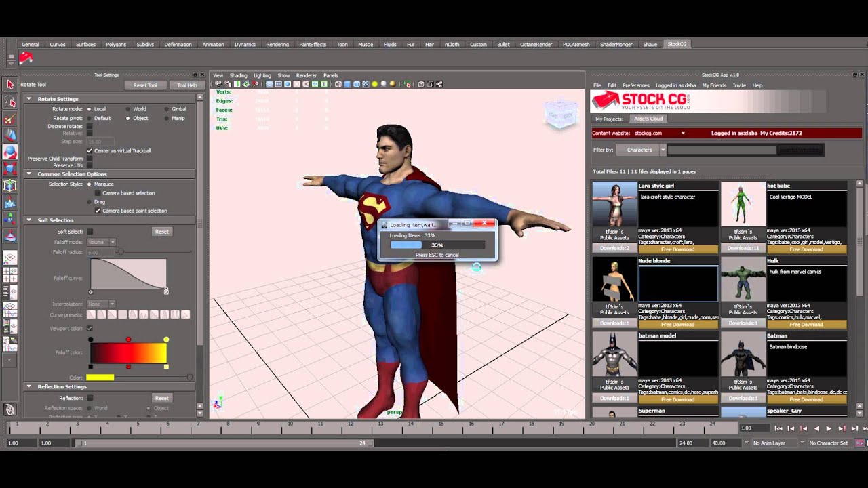
Task: Pick the Soft modification tool
Action: click(x=10, y=202)
